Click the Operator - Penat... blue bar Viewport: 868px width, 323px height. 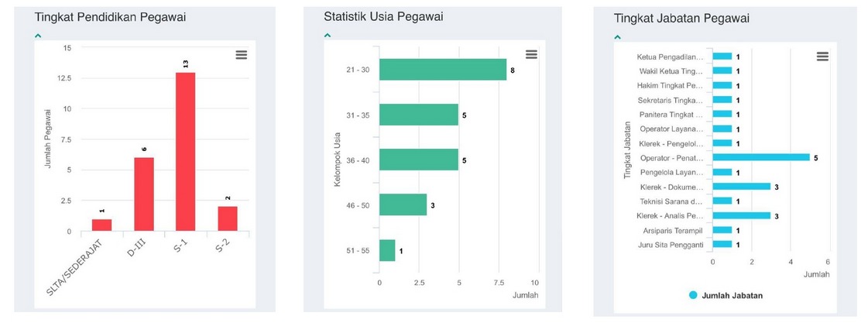pyautogui.click(x=760, y=157)
